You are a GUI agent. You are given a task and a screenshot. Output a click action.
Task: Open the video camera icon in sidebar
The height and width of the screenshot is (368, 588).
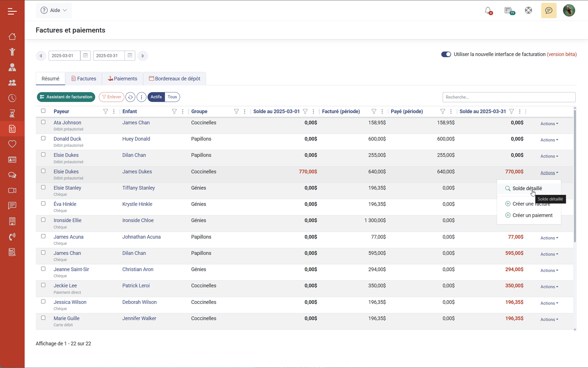12,190
